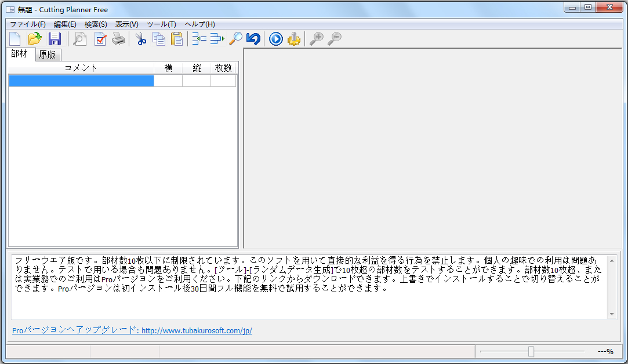
Task: Click the delete row arrow icon
Action: (217, 39)
